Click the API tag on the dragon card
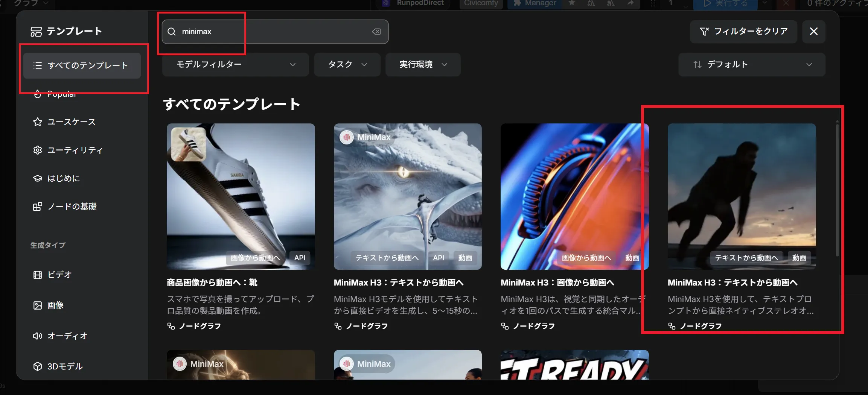The width and height of the screenshot is (868, 395). click(439, 258)
